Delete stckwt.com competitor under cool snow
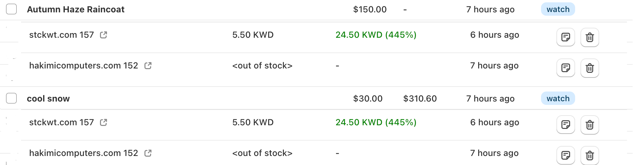The image size is (644, 165). (589, 125)
